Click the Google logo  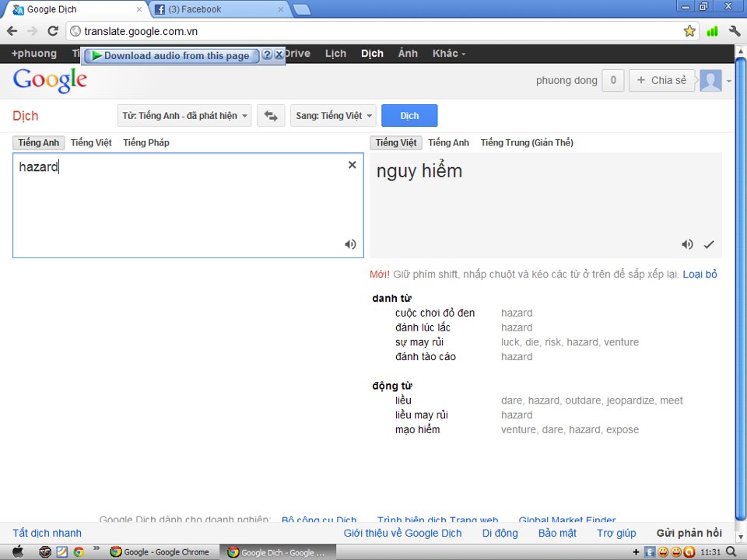[50, 80]
